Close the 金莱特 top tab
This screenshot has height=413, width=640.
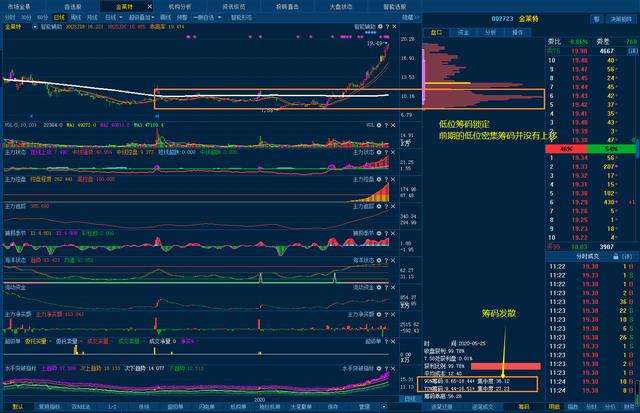click(149, 7)
